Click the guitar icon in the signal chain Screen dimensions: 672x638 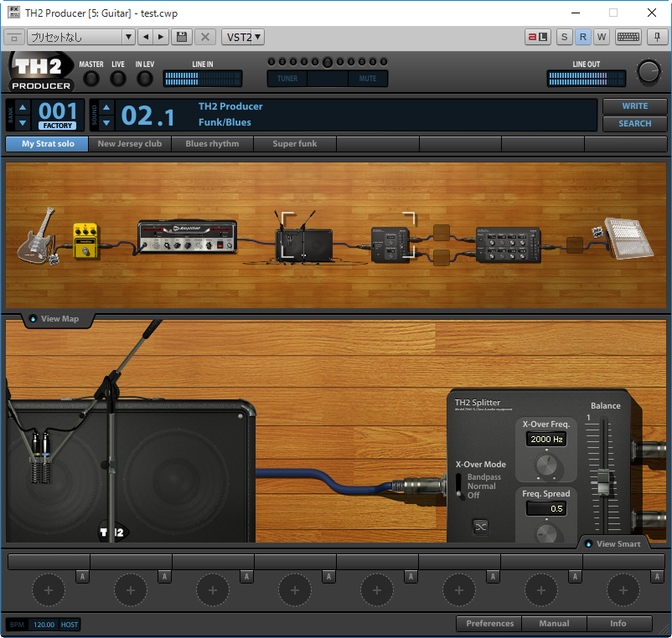38,235
